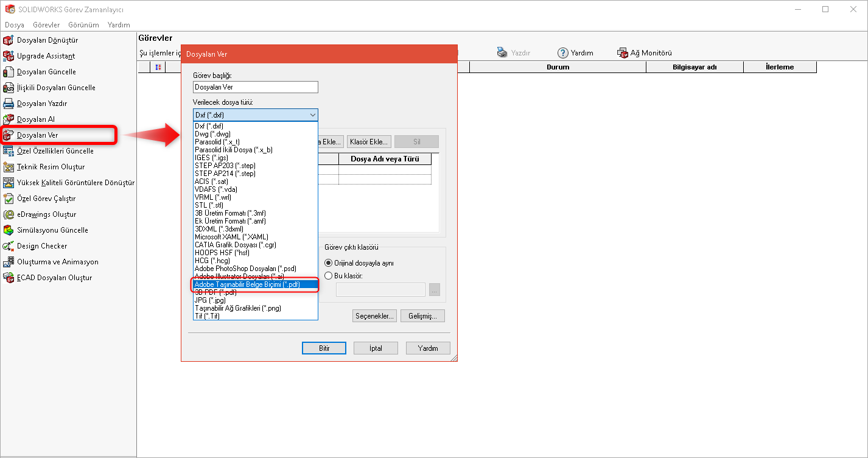Click the Dosyaları Dönüştür sidebar icon
Image resolution: width=868 pixels, height=458 pixels.
pyautogui.click(x=9, y=40)
